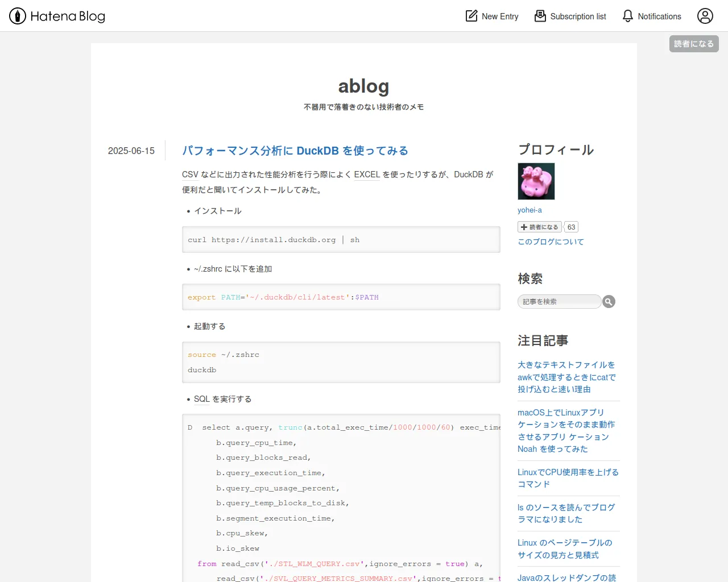Image resolution: width=728 pixels, height=582 pixels.
Task: Click the ~/.zshrc に以下を追加 bullet item
Action: 233,269
